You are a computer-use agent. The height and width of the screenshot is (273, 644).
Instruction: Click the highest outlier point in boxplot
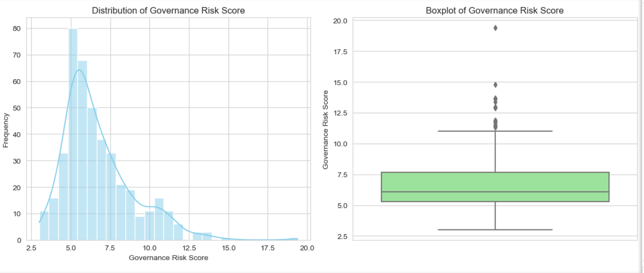coord(495,28)
